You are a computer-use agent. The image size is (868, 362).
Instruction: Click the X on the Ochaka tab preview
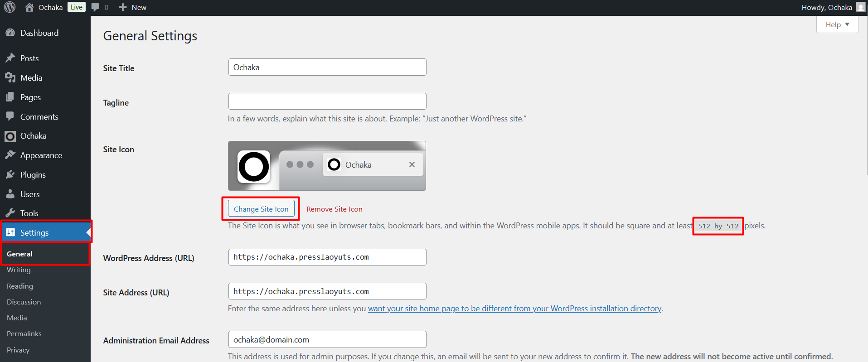pos(412,164)
